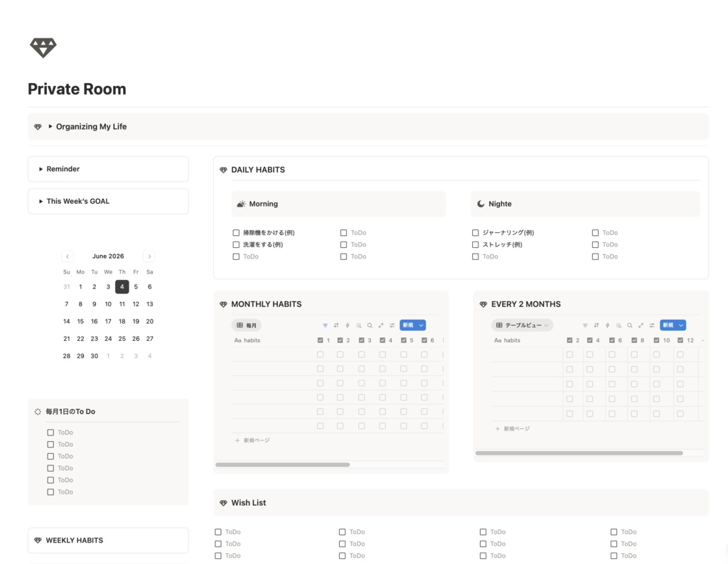
Task: Click the diamond icon next to WEEKLY HABITS
Action: pos(38,541)
